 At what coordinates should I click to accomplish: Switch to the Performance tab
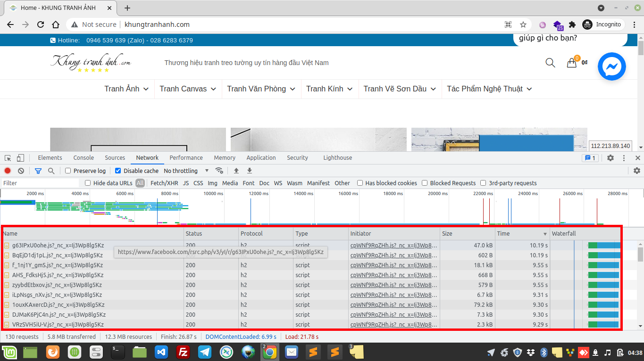[x=186, y=158]
